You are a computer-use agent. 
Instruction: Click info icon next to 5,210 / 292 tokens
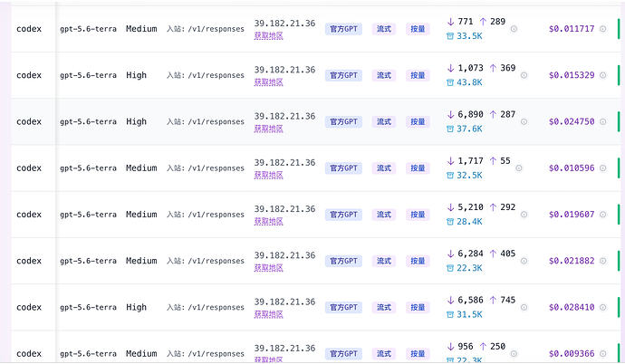(524, 215)
